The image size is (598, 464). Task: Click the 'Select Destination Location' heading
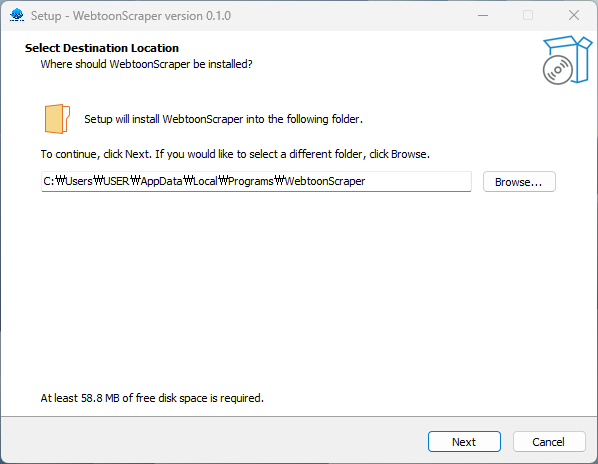coord(102,48)
